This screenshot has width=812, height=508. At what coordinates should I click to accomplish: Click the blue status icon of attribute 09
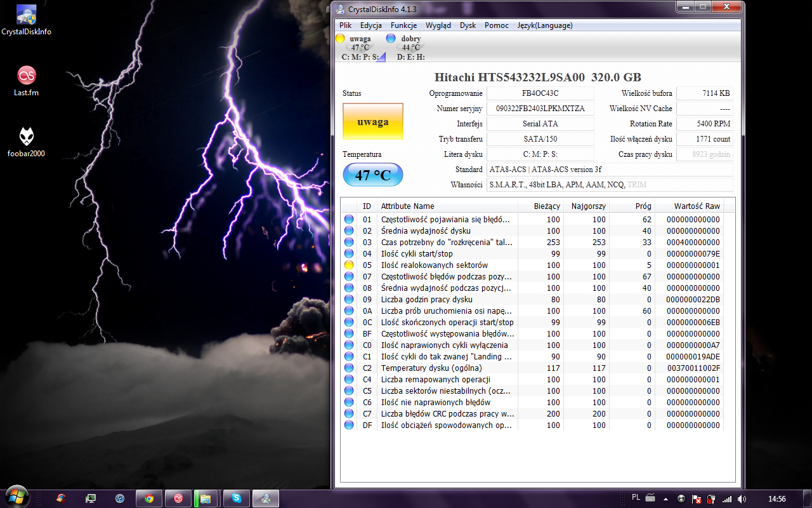coord(349,299)
